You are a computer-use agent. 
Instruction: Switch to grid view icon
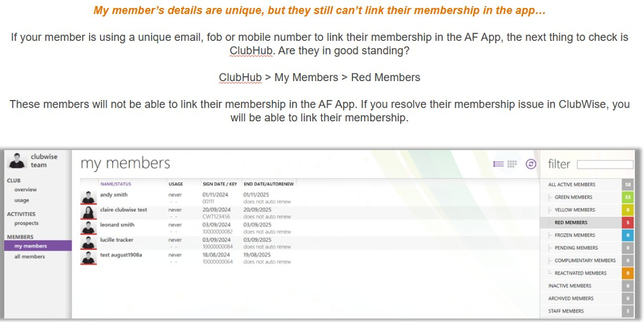click(x=512, y=164)
